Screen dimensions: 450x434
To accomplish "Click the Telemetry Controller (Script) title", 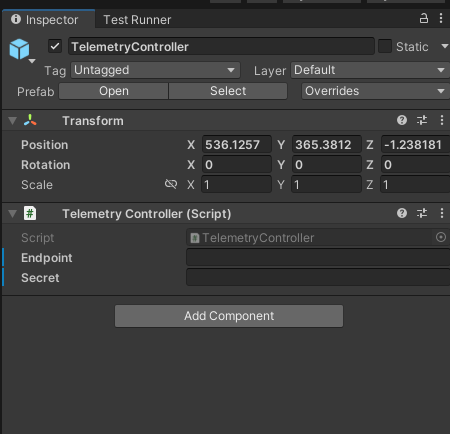I will click(147, 214).
